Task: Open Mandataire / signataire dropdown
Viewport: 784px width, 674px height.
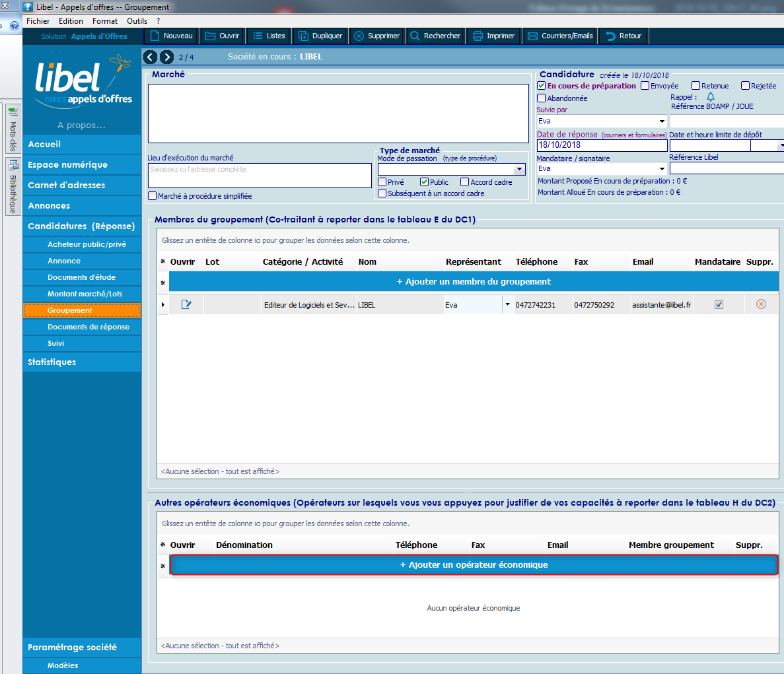Action: (x=662, y=169)
